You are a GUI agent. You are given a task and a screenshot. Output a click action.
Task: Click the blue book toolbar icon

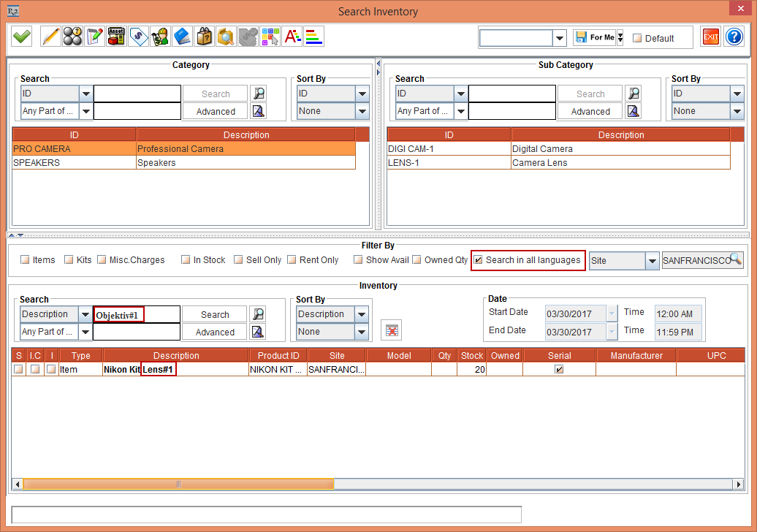(x=182, y=37)
